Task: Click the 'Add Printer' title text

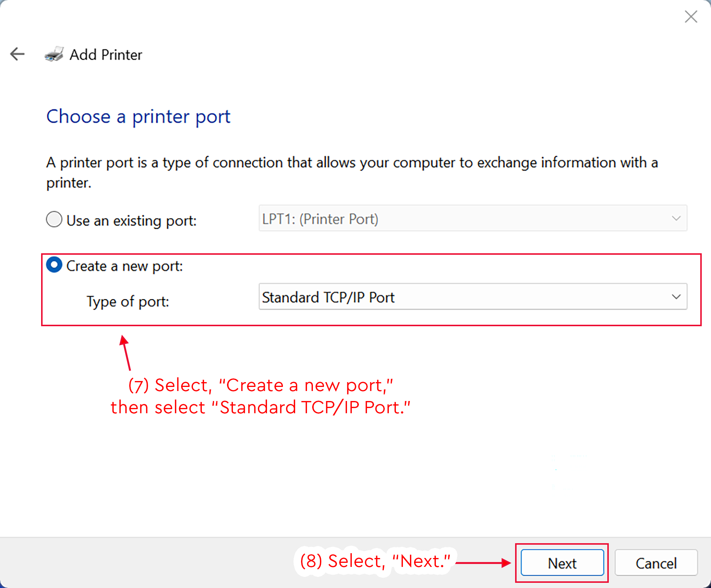Action: 106,54
